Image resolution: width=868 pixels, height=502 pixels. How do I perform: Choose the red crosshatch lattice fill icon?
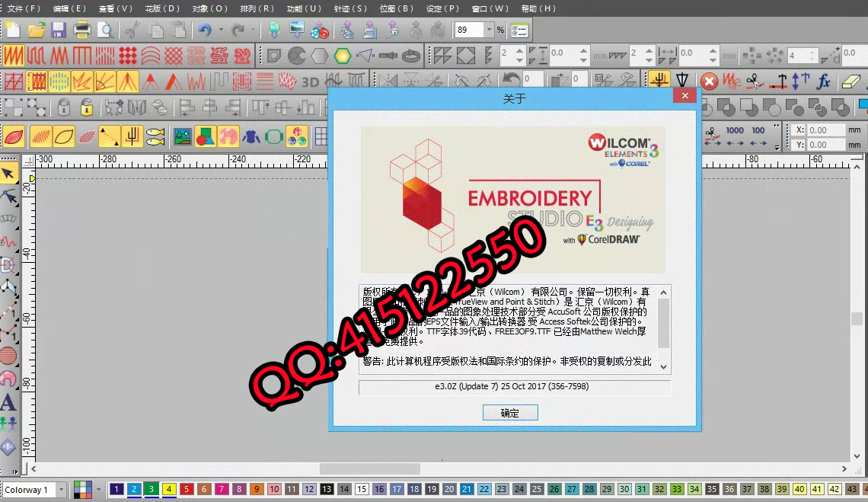point(174,56)
